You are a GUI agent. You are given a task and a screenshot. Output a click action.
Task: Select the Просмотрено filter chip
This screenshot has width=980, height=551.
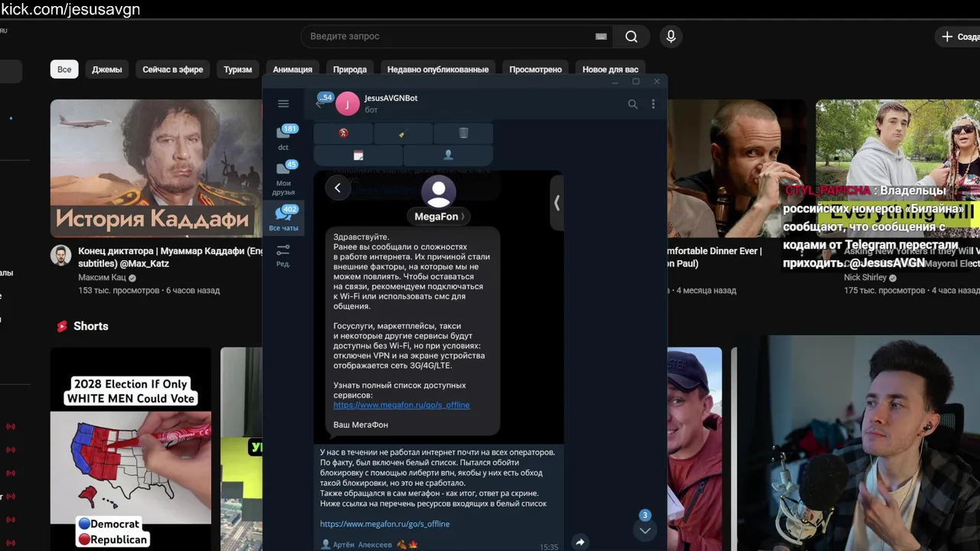536,69
